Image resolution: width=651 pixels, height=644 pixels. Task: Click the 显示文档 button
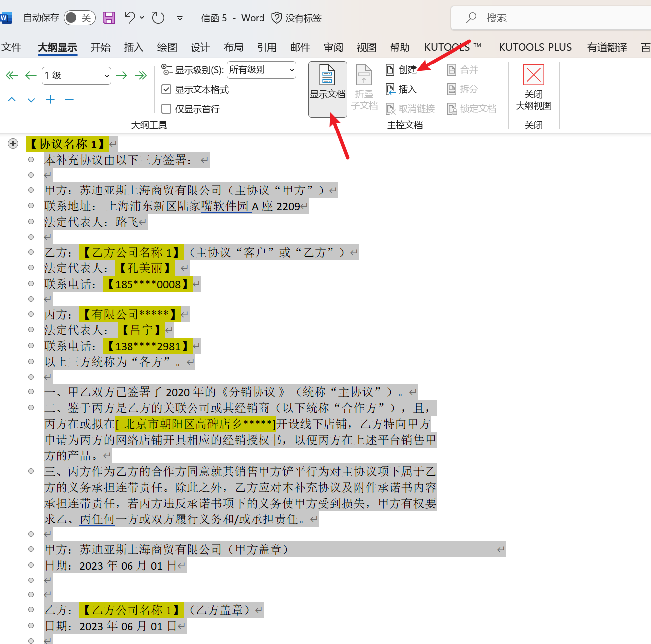pyautogui.click(x=327, y=89)
